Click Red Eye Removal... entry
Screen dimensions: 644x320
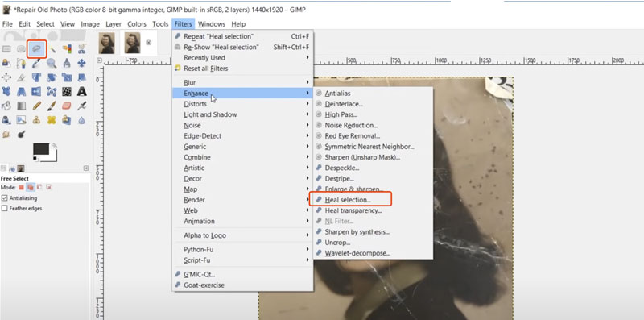pos(373,136)
